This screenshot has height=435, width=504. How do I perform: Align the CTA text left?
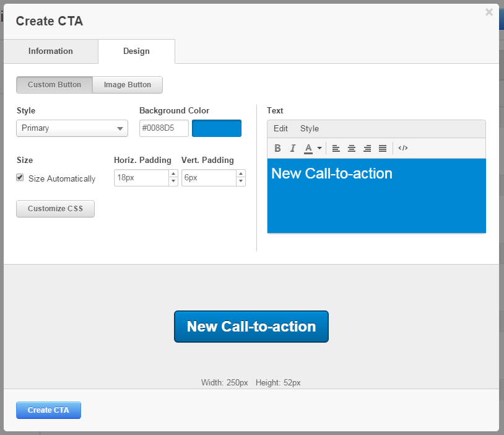336,148
